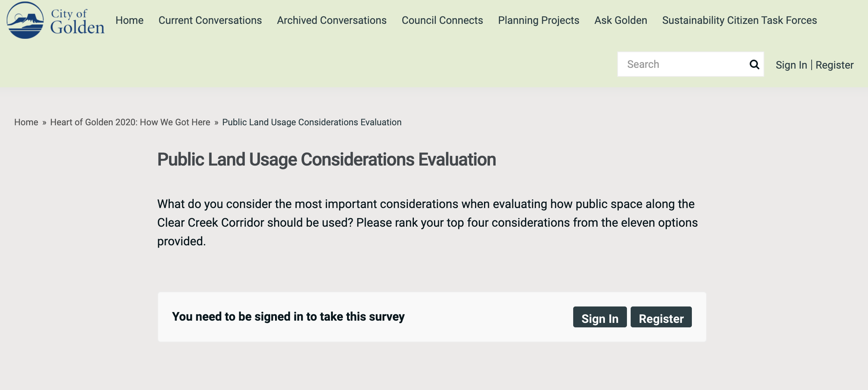Click the survey description paragraph

click(x=428, y=223)
